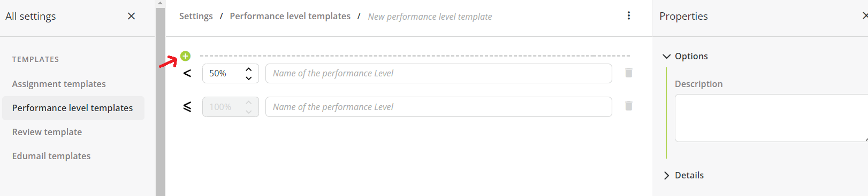Delete the 100% performance level row
This screenshot has height=196, width=868.
point(629,106)
